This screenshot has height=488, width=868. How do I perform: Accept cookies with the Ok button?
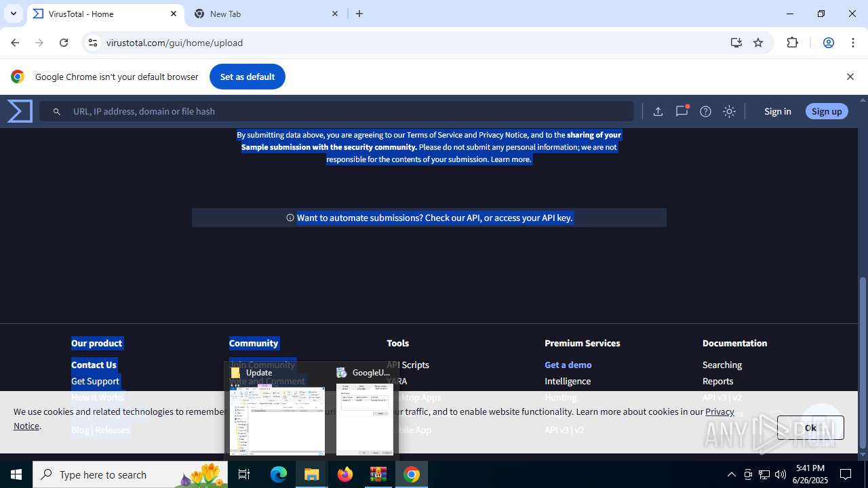click(x=810, y=428)
